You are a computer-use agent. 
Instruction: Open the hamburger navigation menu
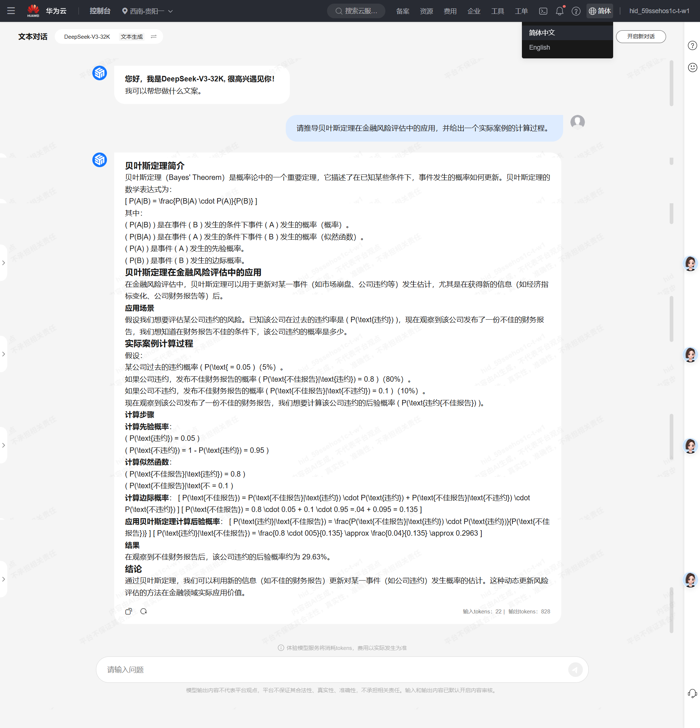[11, 11]
